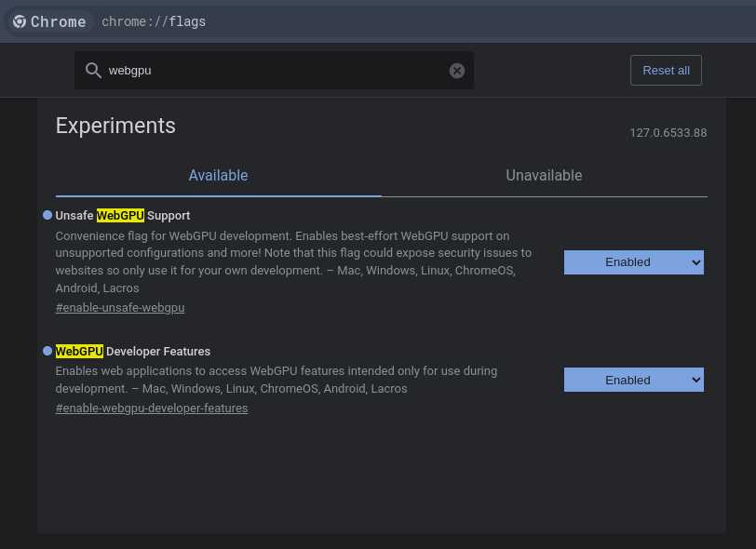Image resolution: width=756 pixels, height=549 pixels.
Task: Click the description starting "Enables web applications"
Action: point(277,380)
